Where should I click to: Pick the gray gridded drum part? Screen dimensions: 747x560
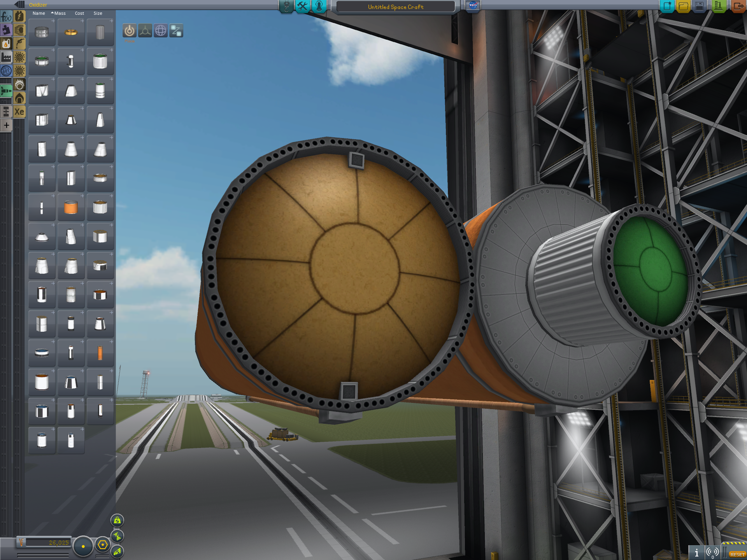click(x=42, y=33)
